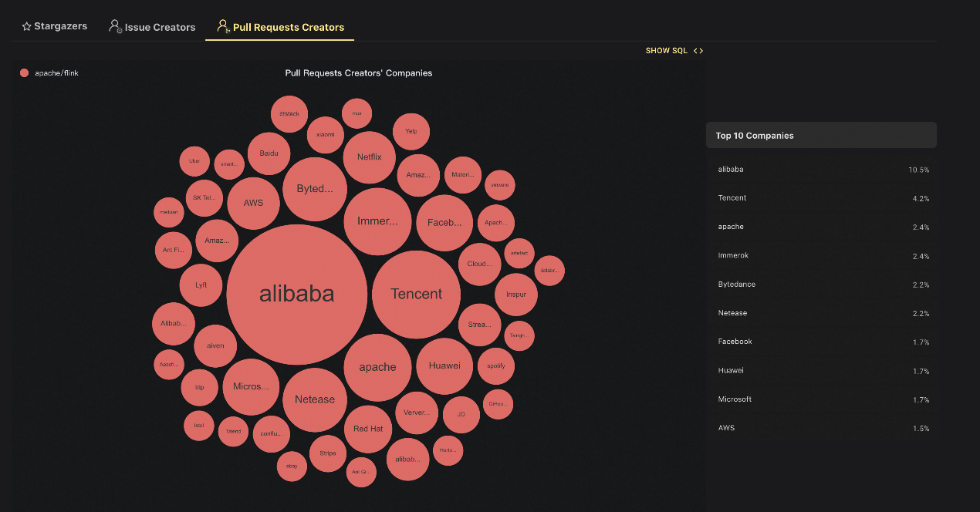
Task: Select the Lyft bubble
Action: [201, 285]
